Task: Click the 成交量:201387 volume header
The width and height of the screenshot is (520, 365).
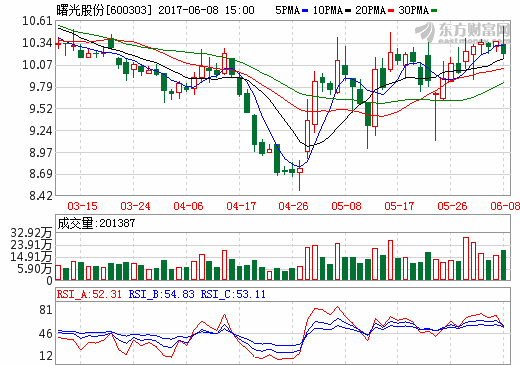Action: click(96, 223)
